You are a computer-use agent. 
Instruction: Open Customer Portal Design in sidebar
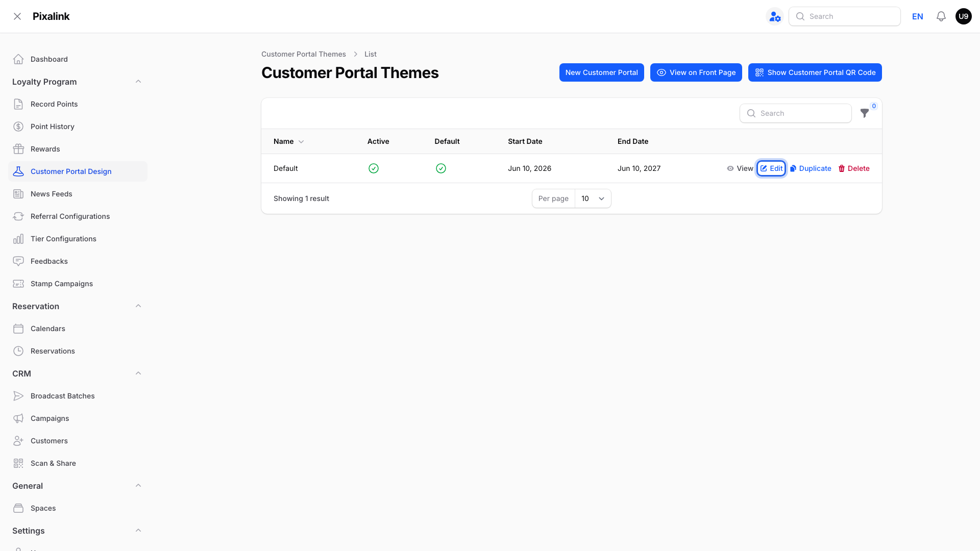coord(78,171)
